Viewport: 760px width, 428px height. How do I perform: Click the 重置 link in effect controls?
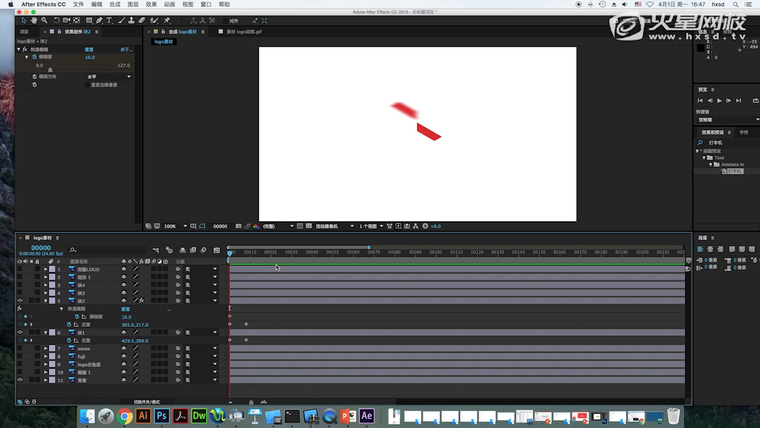(x=89, y=49)
